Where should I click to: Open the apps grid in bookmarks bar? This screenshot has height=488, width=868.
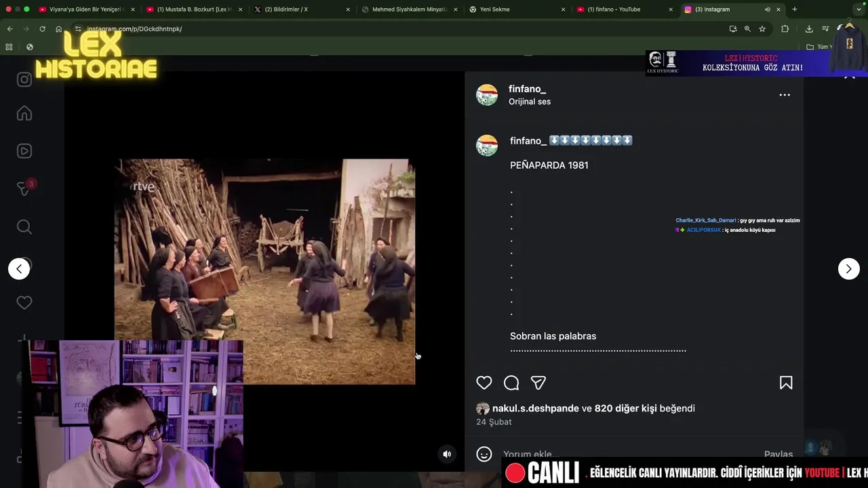tap(9, 47)
